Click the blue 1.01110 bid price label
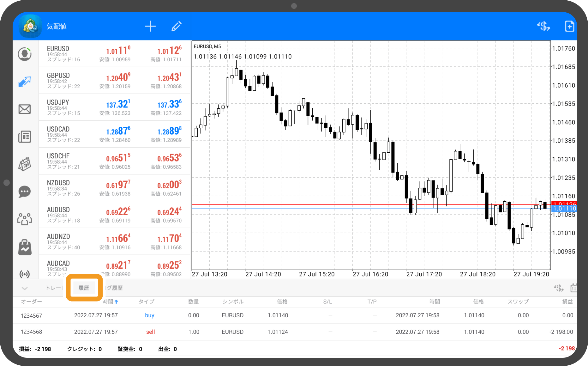Screen dimensions: 588x366 [x=564, y=209]
